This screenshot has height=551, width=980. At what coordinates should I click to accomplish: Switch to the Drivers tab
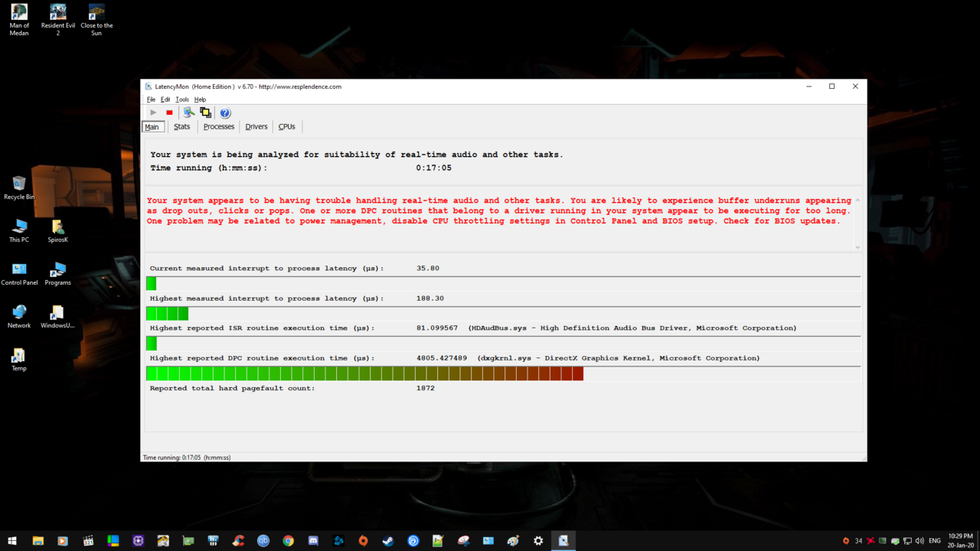coord(256,126)
